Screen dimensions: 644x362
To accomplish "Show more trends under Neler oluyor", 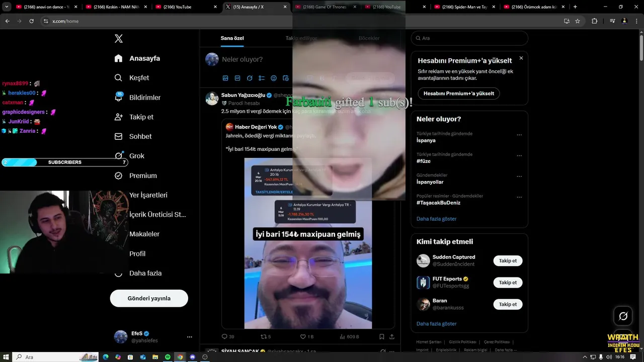I will click(437, 219).
